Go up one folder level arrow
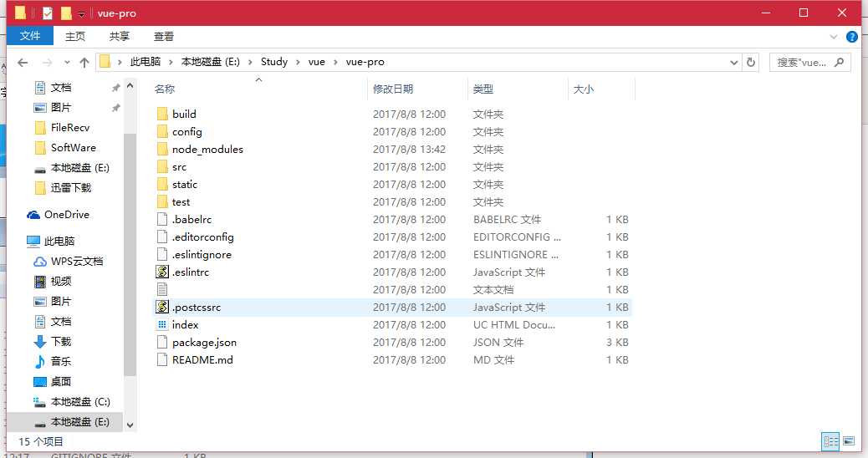This screenshot has width=868, height=458. (x=84, y=63)
